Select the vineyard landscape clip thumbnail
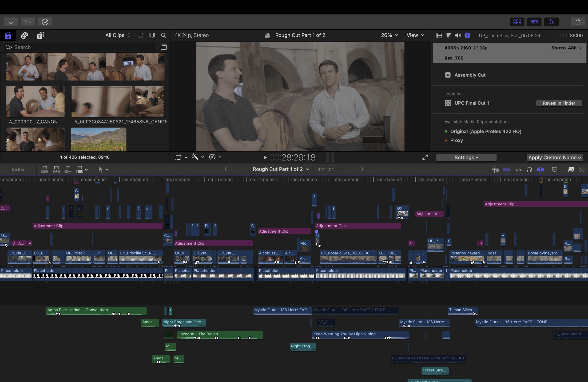The height and width of the screenshot is (382, 588). point(99,139)
